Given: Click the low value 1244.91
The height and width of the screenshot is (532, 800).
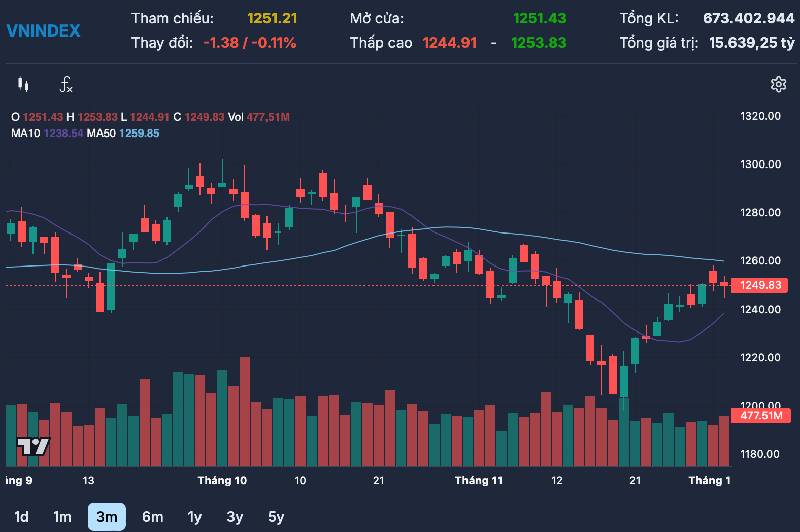Looking at the screenshot, I should coord(450,43).
